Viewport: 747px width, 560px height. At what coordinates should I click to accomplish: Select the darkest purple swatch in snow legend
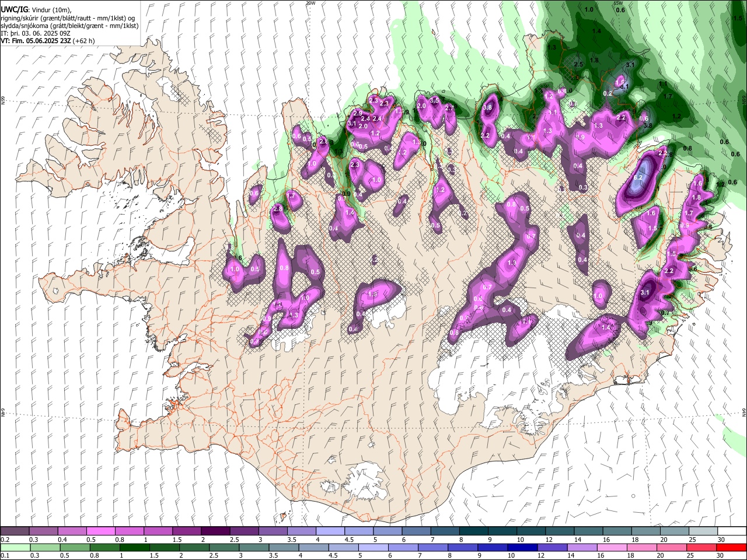pyautogui.click(x=215, y=531)
